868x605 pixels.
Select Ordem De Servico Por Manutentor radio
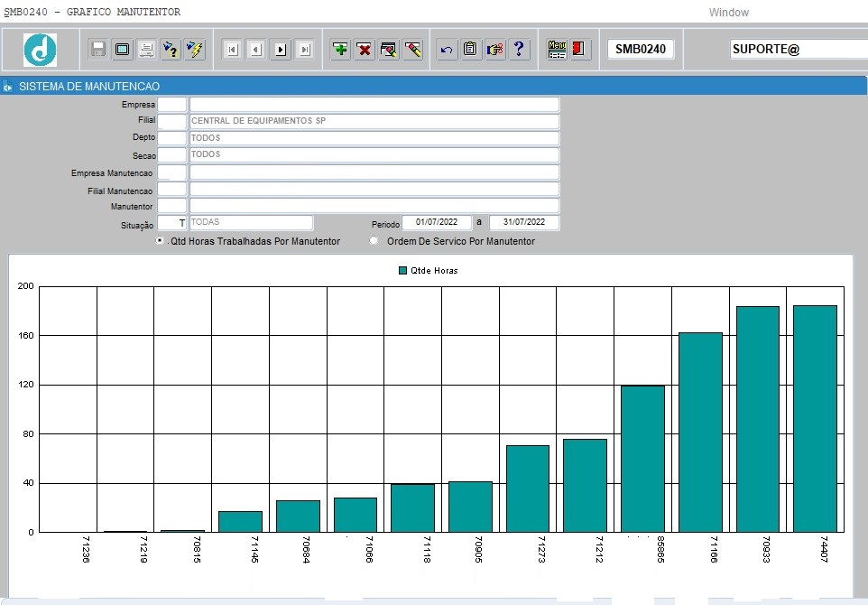tap(374, 240)
